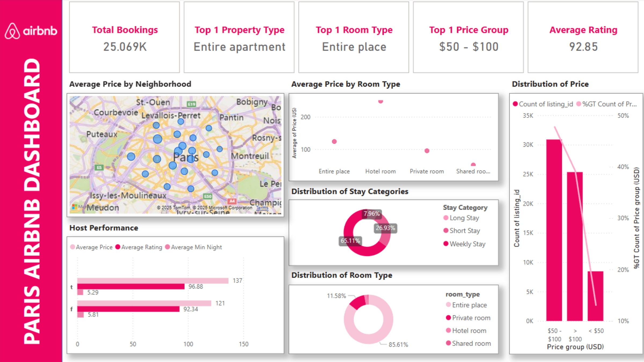Toggle Average Min Night in Host Performance legend

(x=196, y=247)
